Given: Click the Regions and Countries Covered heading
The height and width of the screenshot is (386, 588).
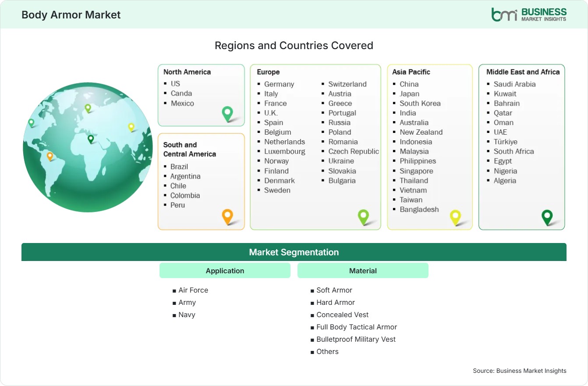Looking at the screenshot, I should pos(294,46).
